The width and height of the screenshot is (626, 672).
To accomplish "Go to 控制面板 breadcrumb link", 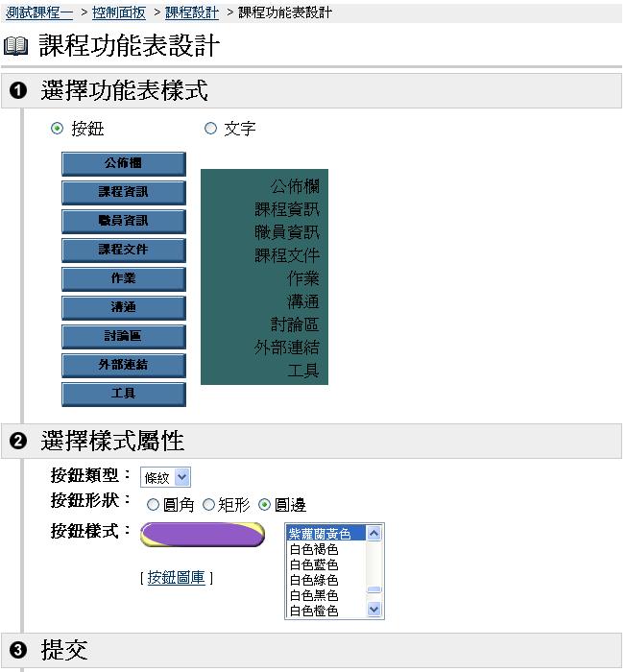I will pyautogui.click(x=119, y=12).
